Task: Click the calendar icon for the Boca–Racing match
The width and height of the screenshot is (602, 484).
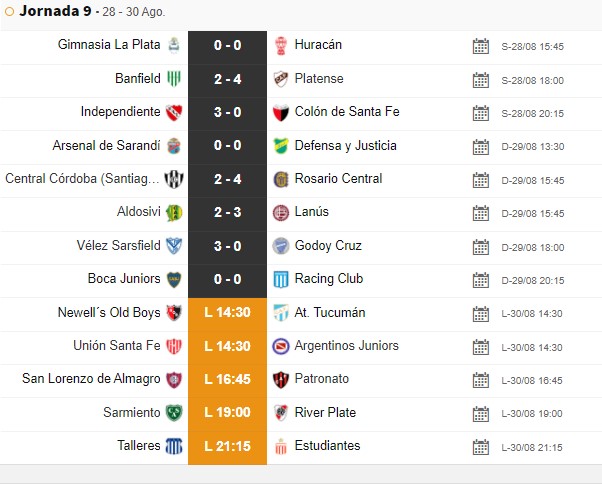Action: pyautogui.click(x=481, y=280)
